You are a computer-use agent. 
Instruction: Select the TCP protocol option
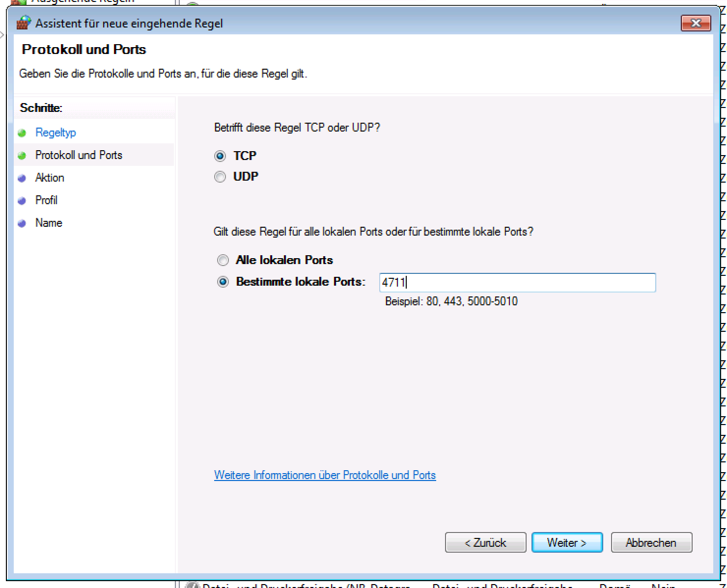[220, 156]
